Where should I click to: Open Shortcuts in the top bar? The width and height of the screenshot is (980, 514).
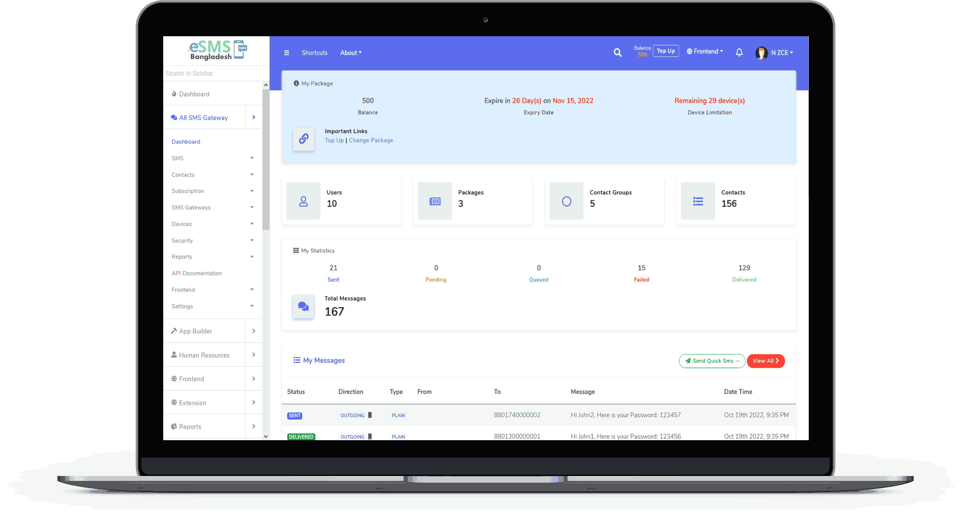point(314,53)
